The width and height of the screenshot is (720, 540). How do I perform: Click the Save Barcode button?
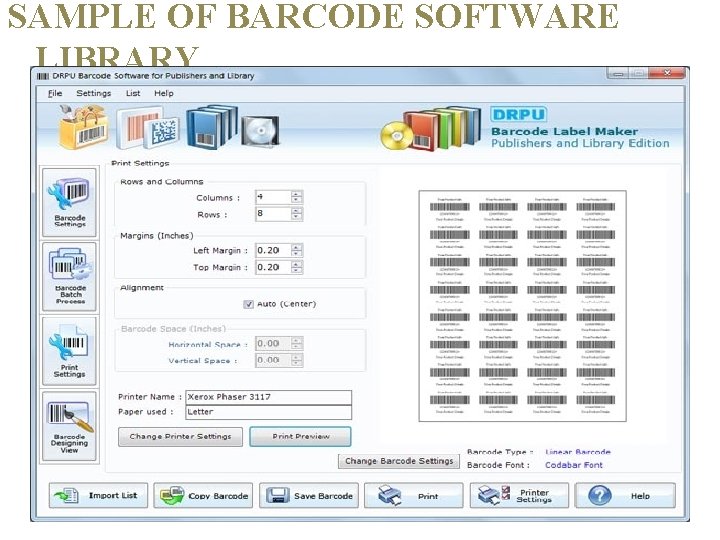coord(309,495)
